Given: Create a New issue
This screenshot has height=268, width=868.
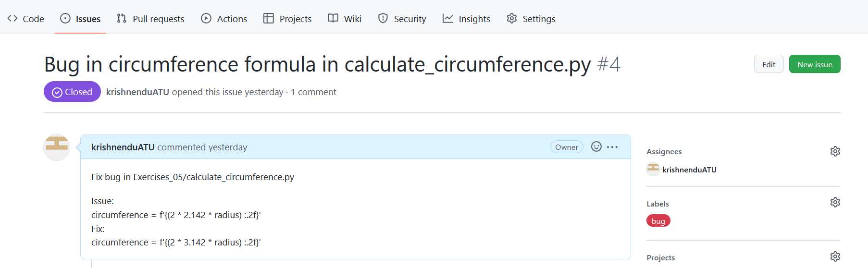Looking at the screenshot, I should point(815,64).
